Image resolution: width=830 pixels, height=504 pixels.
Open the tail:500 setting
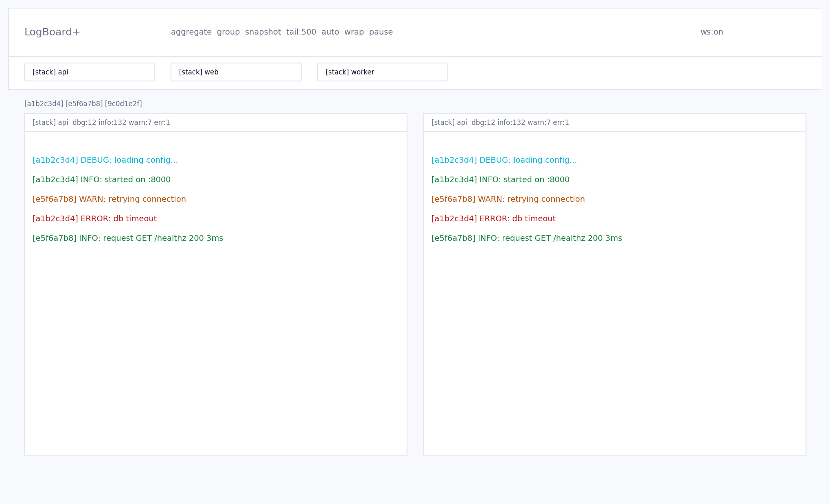301,32
